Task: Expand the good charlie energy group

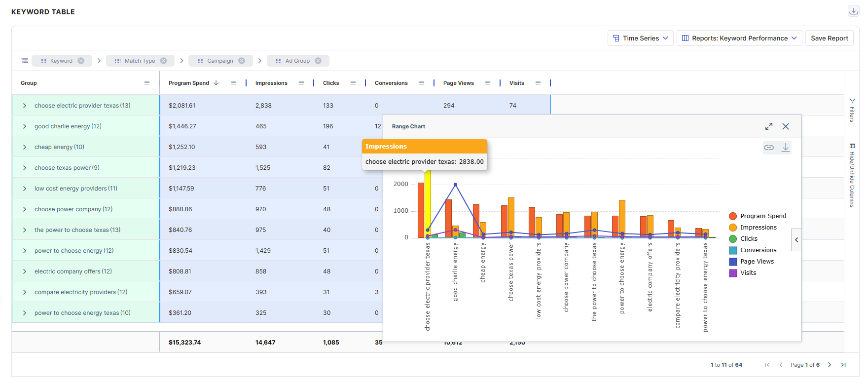Action: (25, 126)
